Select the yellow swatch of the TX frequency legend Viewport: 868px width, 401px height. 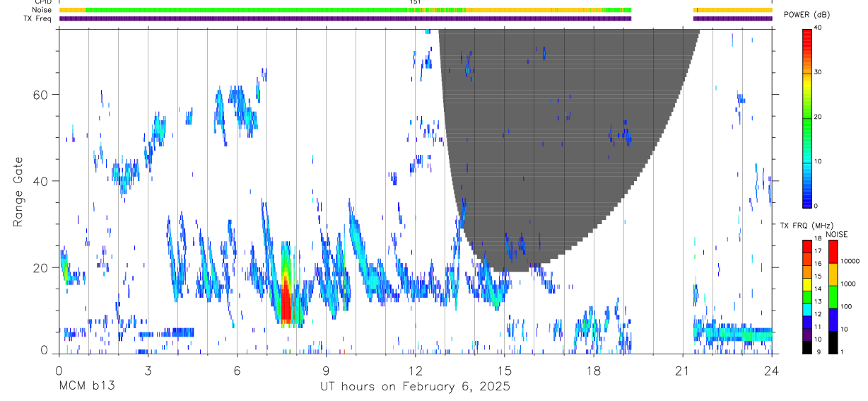807,284
